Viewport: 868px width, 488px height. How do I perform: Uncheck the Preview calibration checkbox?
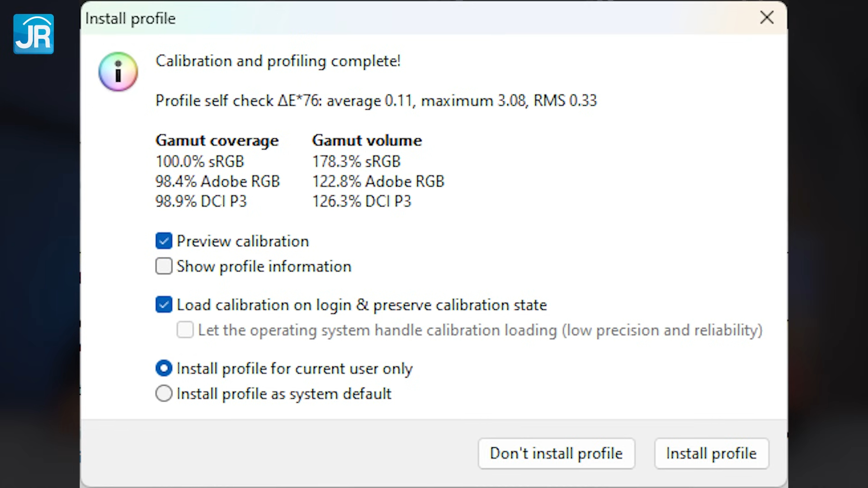[164, 241]
